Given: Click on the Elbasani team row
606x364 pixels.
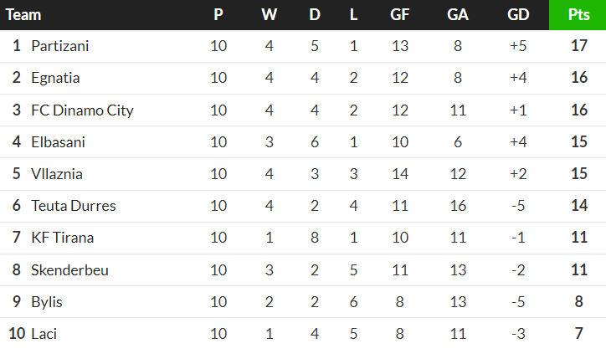Looking at the screenshot, I should (58, 142).
